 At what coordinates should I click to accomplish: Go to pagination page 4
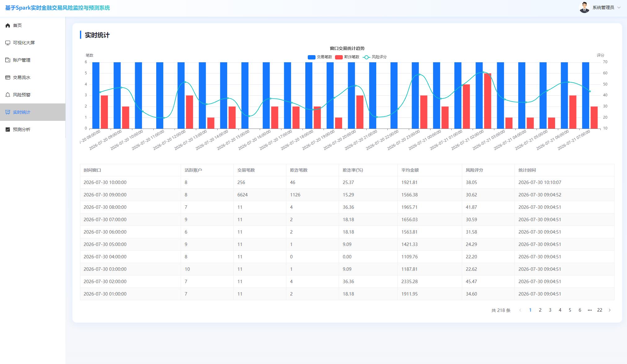tap(560, 310)
